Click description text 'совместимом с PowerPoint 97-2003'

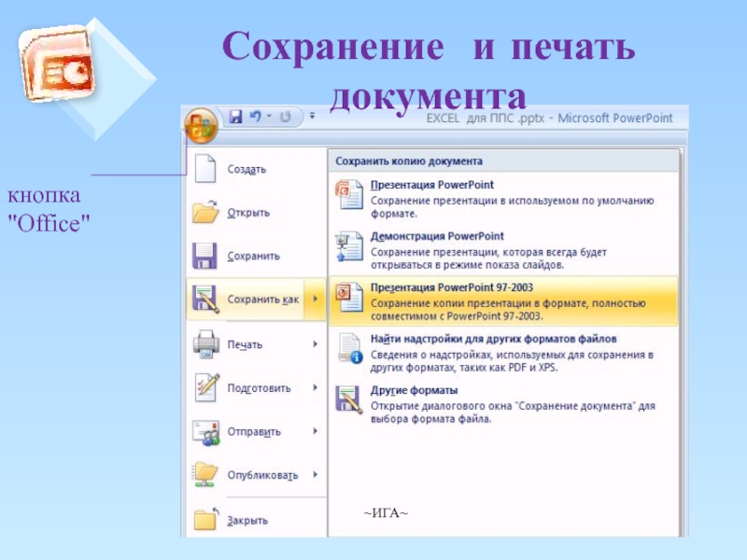(x=457, y=316)
